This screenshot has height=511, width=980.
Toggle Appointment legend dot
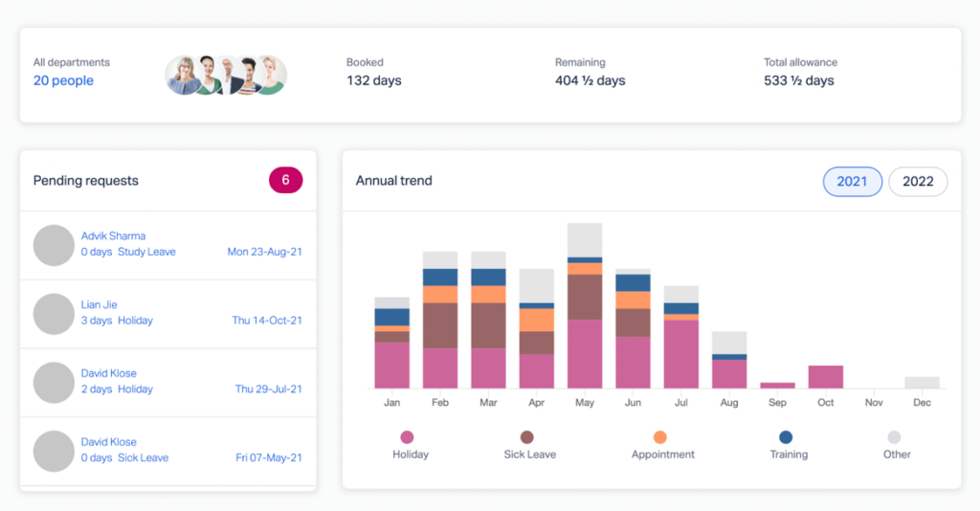click(662, 437)
